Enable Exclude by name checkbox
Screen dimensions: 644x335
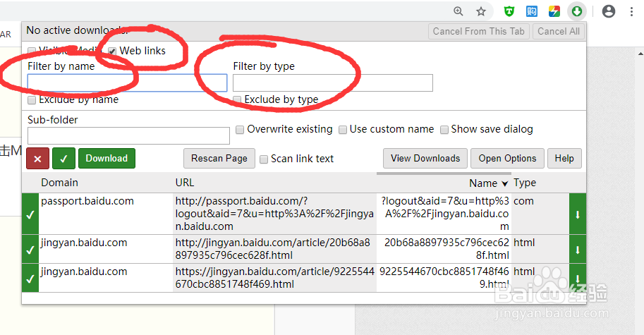[32, 100]
